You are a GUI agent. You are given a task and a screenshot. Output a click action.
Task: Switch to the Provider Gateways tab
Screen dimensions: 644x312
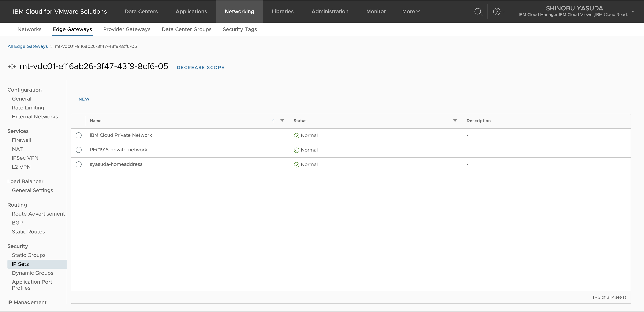tap(127, 29)
